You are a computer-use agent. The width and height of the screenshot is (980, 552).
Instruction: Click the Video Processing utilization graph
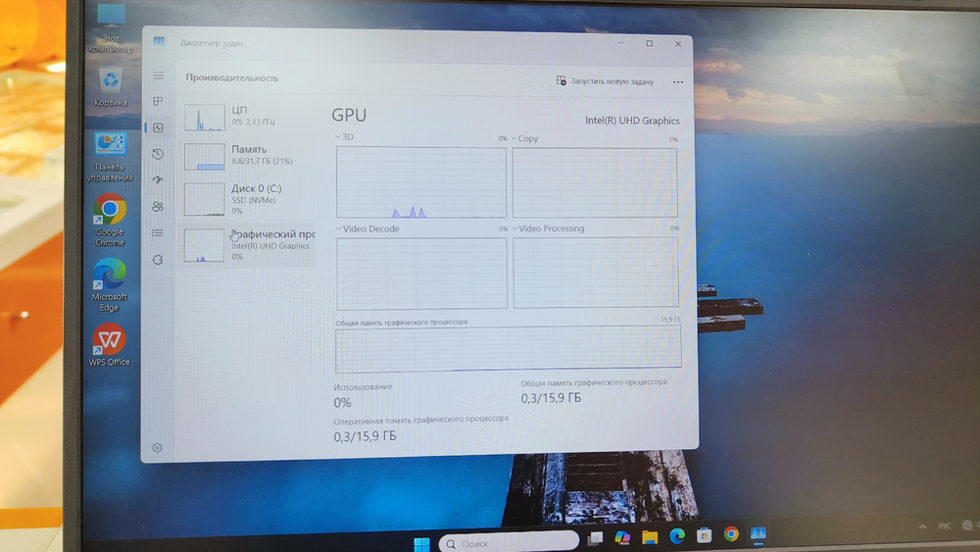596,273
